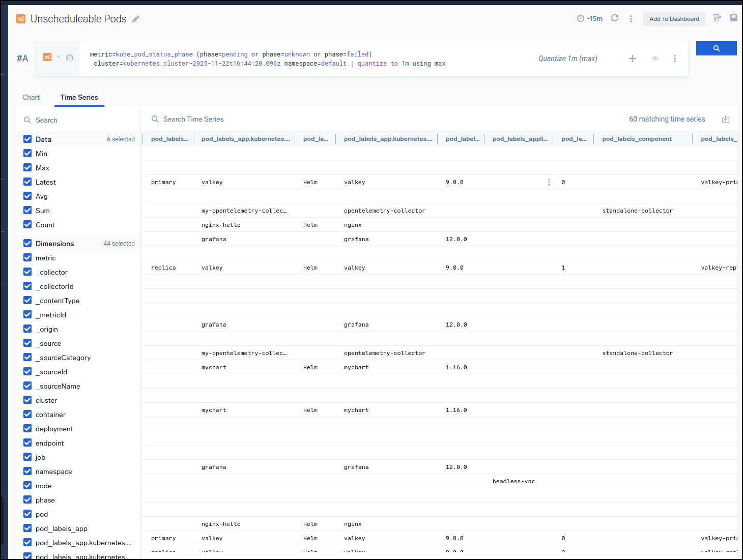Select the Time Series tab
The height and width of the screenshot is (560, 743).
[x=79, y=97]
